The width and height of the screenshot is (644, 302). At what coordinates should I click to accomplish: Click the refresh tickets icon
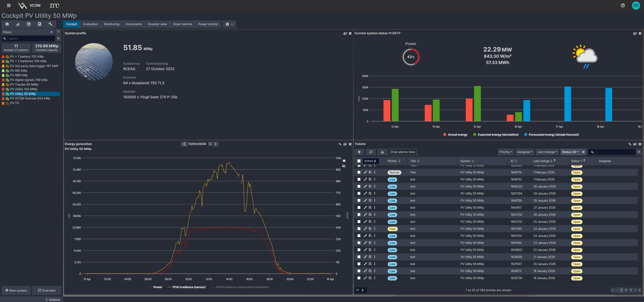coord(371,152)
